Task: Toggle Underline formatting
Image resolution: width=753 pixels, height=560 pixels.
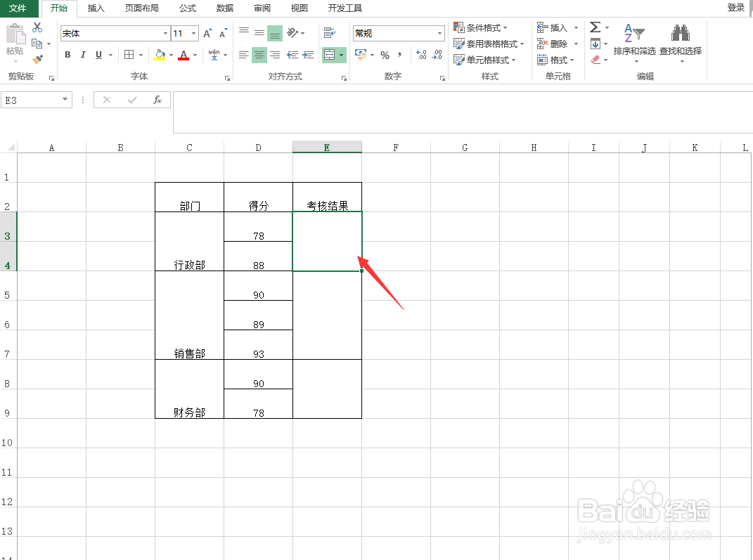Action: tap(98, 55)
